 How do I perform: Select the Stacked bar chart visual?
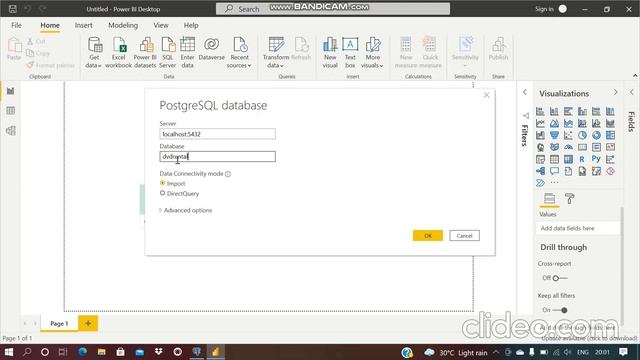pyautogui.click(x=540, y=111)
